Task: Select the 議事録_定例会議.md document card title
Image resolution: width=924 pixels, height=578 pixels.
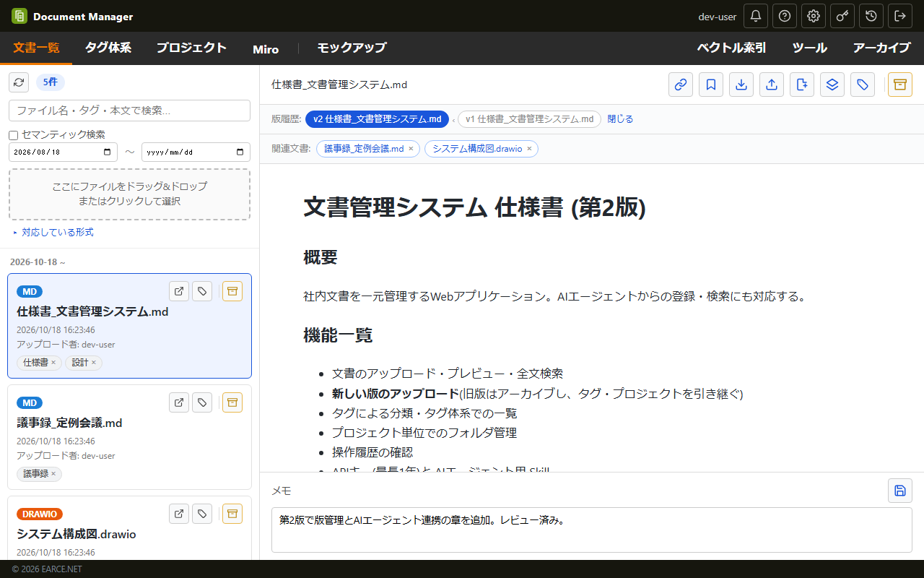Action: point(69,423)
